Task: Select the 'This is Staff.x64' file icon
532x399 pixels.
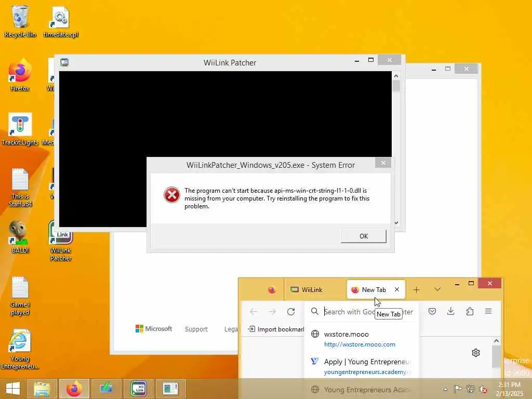Action: [20, 188]
